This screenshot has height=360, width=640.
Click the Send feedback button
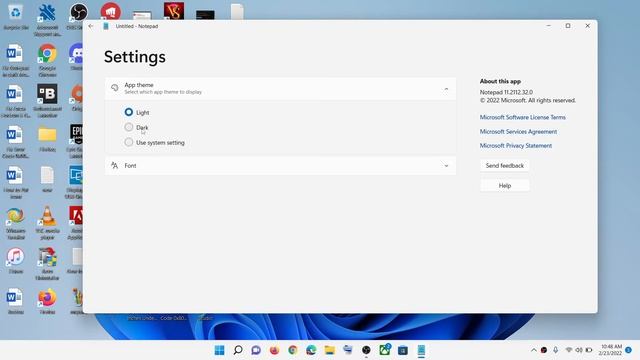(504, 165)
